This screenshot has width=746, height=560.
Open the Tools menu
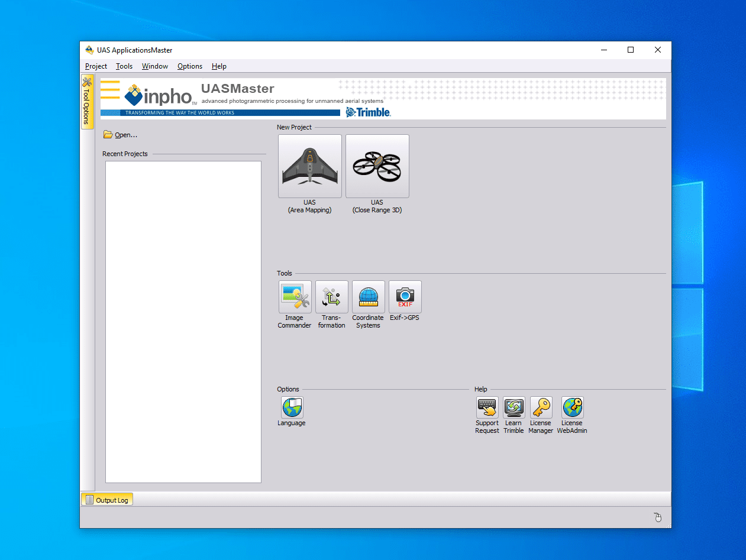(x=124, y=66)
